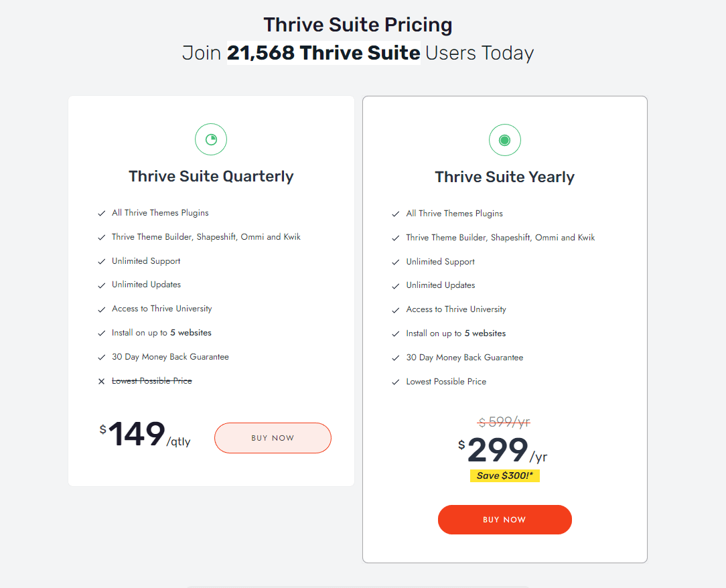Image resolution: width=726 pixels, height=588 pixels.
Task: Click the "Thrive Suite Pricing" heading
Action: pos(358,24)
